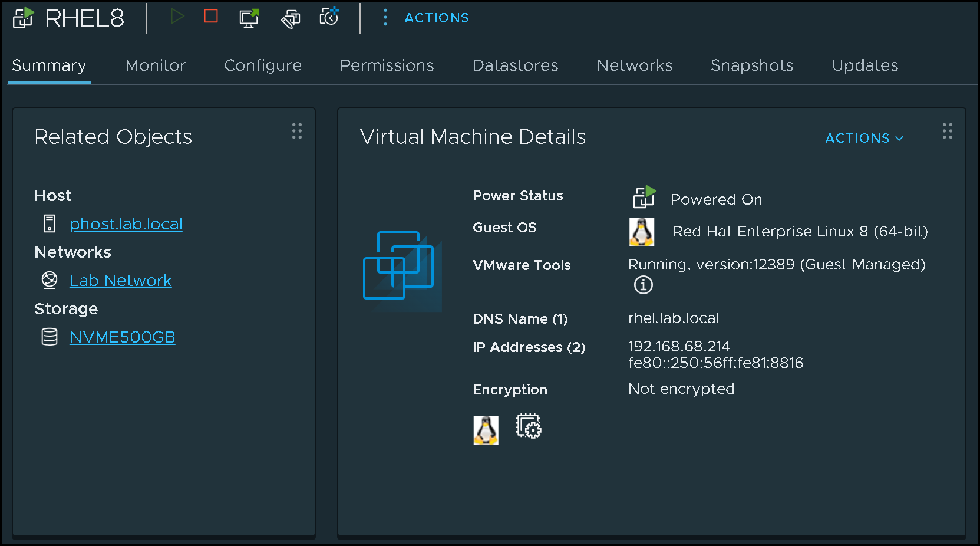Viewport: 980px width, 546px height.
Task: Expand the Virtual Machine Details ACTIONS dropdown
Action: tap(864, 138)
